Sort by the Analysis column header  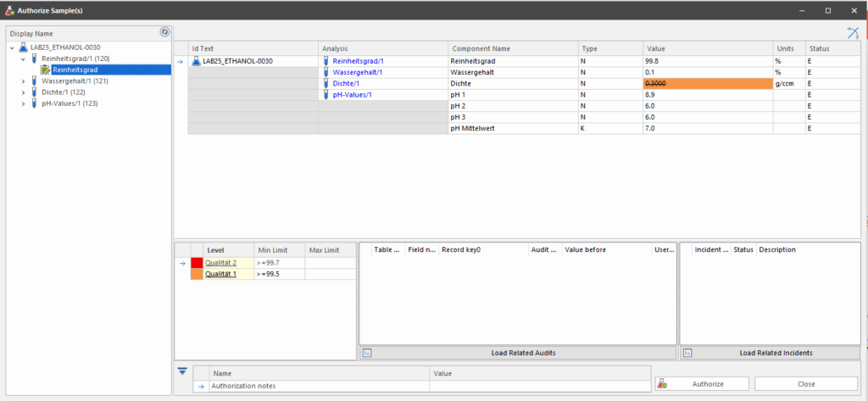(383, 48)
